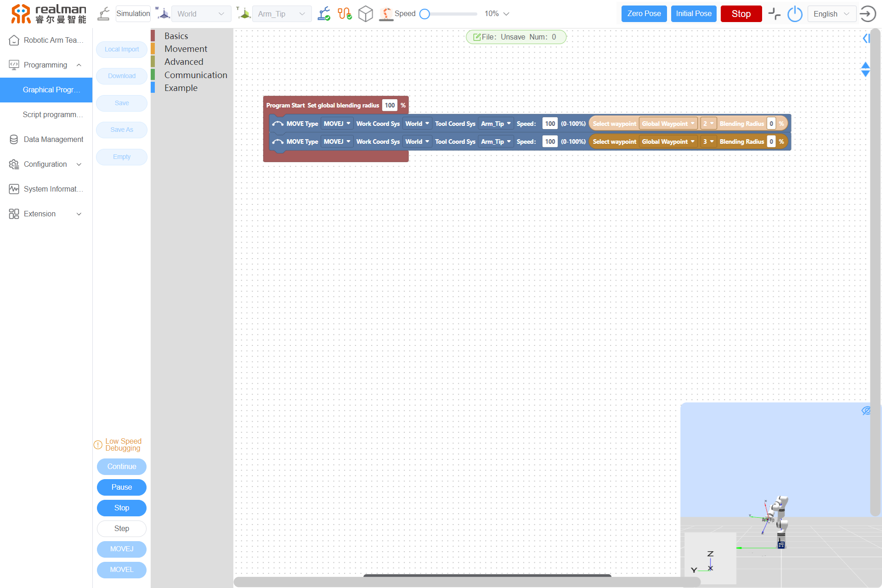Select the Advanced category in block menu

[183, 62]
